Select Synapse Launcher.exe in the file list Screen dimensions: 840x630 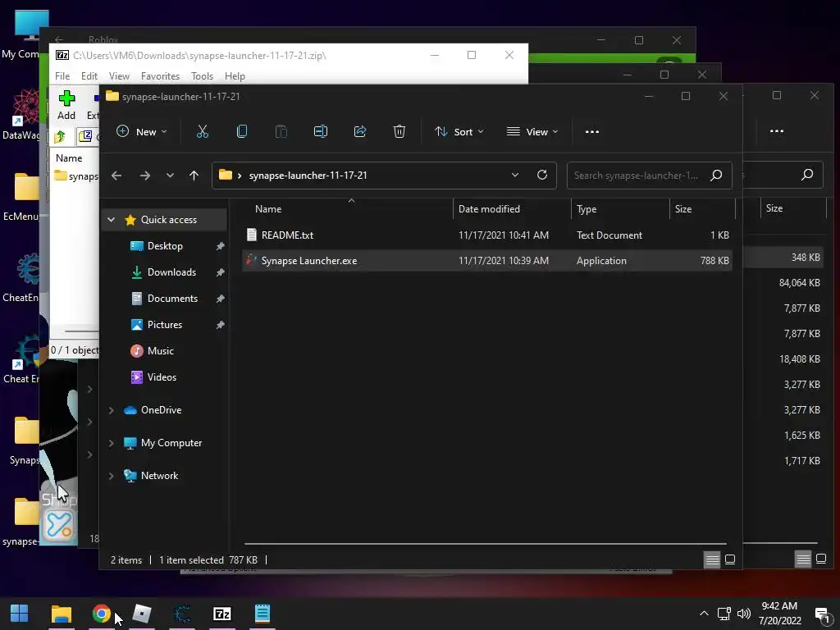click(486, 261)
